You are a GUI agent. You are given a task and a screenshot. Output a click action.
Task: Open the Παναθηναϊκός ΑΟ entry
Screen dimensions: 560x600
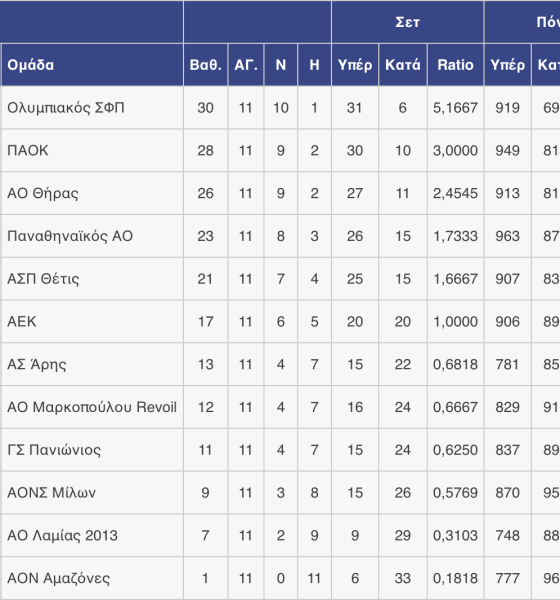70,236
